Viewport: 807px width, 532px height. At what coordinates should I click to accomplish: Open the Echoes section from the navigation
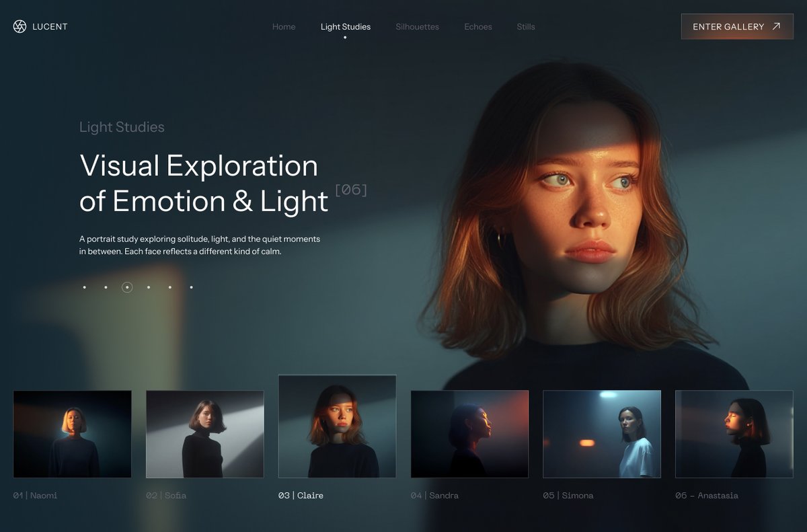(477, 27)
